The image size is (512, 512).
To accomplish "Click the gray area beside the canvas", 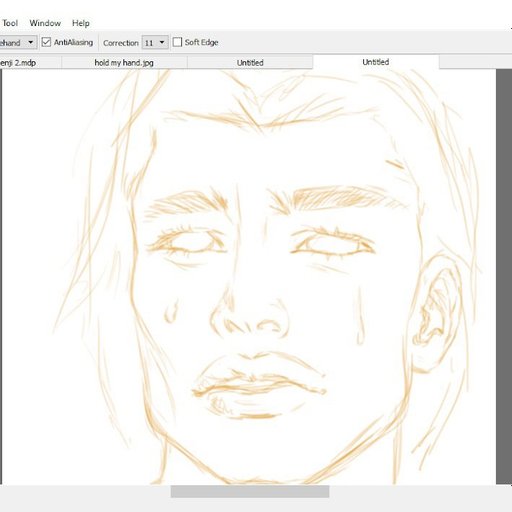I will [504, 277].
